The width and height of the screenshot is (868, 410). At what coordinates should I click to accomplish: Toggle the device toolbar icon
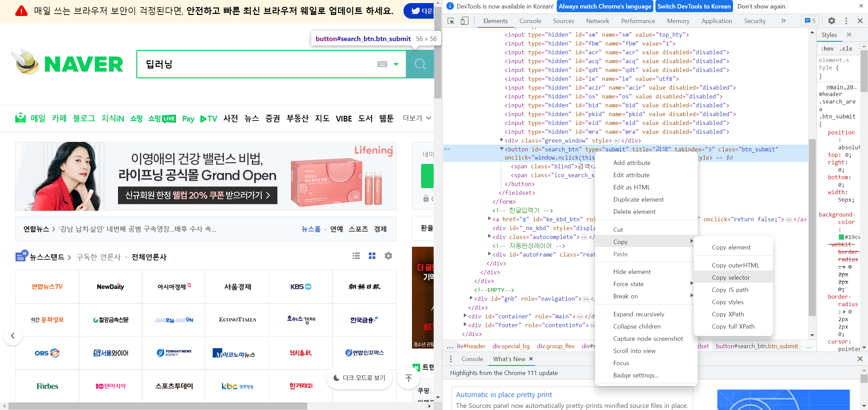coord(464,21)
